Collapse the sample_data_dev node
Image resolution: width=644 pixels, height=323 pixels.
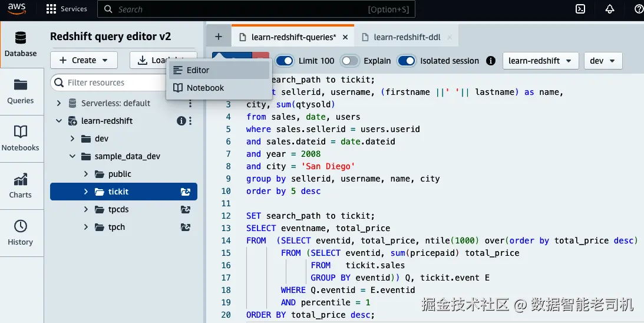coord(72,156)
